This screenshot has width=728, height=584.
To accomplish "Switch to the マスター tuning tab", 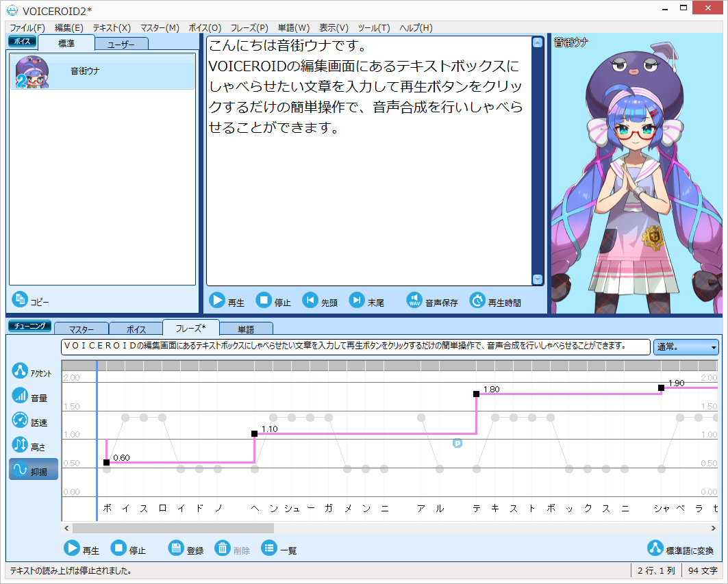I will click(x=81, y=329).
